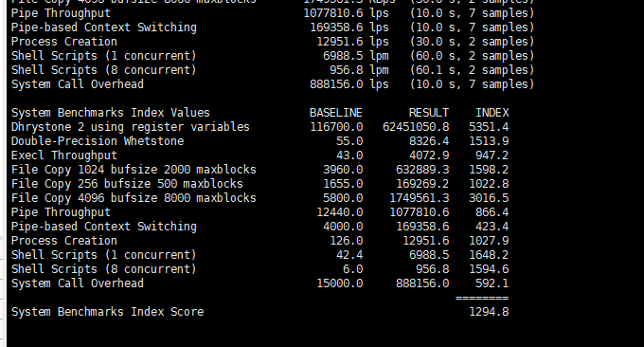Click Dhrystone result 62451050.8
The height and width of the screenshot is (347, 644).
pyautogui.click(x=416, y=127)
